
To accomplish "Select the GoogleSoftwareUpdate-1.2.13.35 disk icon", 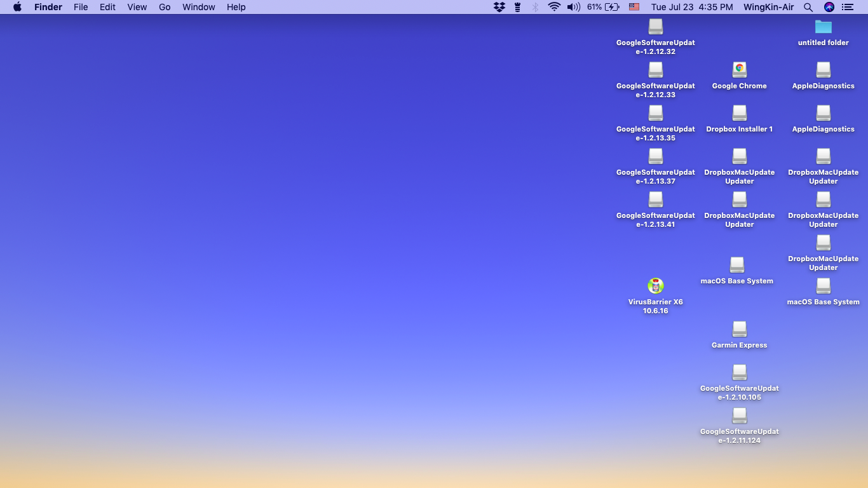I will point(656,113).
